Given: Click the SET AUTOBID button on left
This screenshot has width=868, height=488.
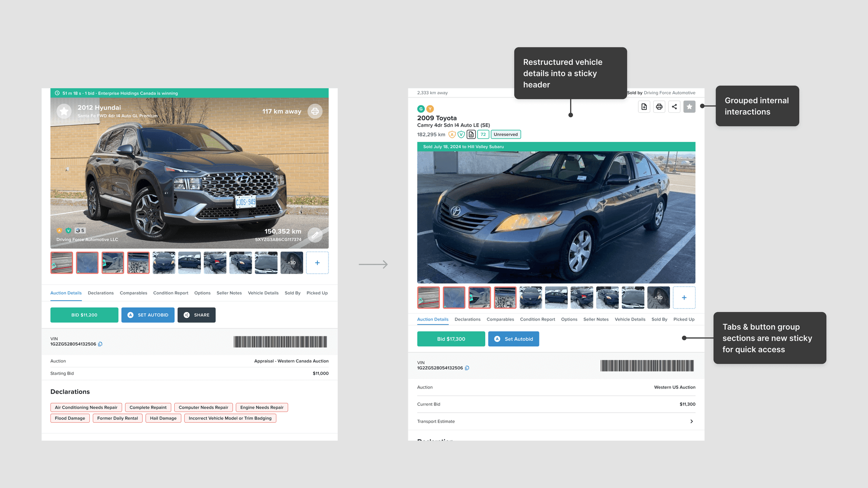Looking at the screenshot, I should [148, 315].
